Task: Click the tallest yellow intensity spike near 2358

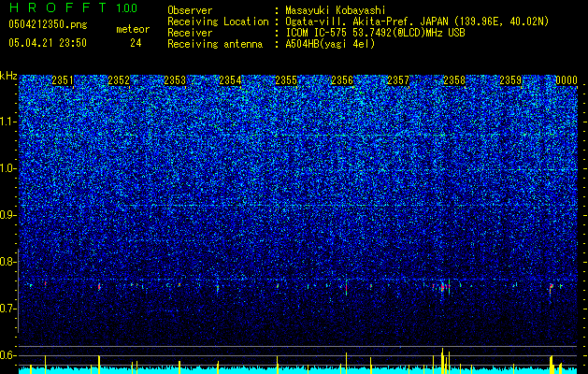Action: 442,361
